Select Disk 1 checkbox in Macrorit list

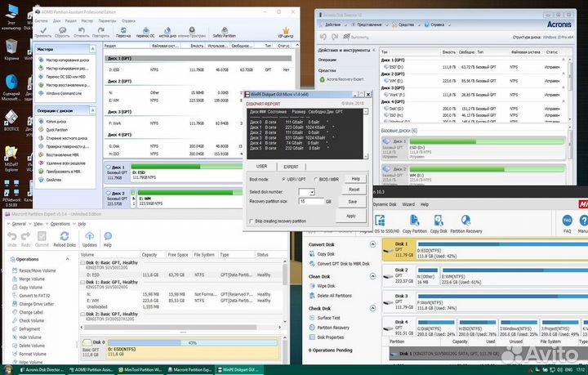[x=82, y=282]
